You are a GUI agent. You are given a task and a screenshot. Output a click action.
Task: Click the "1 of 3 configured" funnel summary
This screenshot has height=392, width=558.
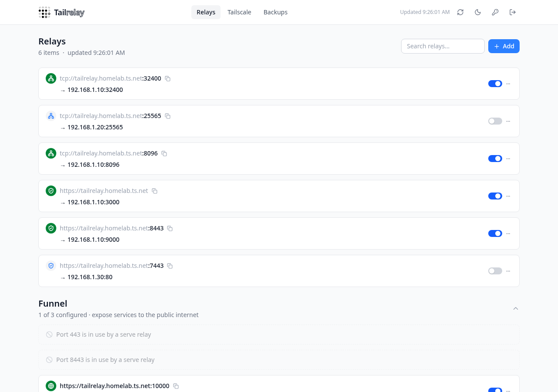62,315
